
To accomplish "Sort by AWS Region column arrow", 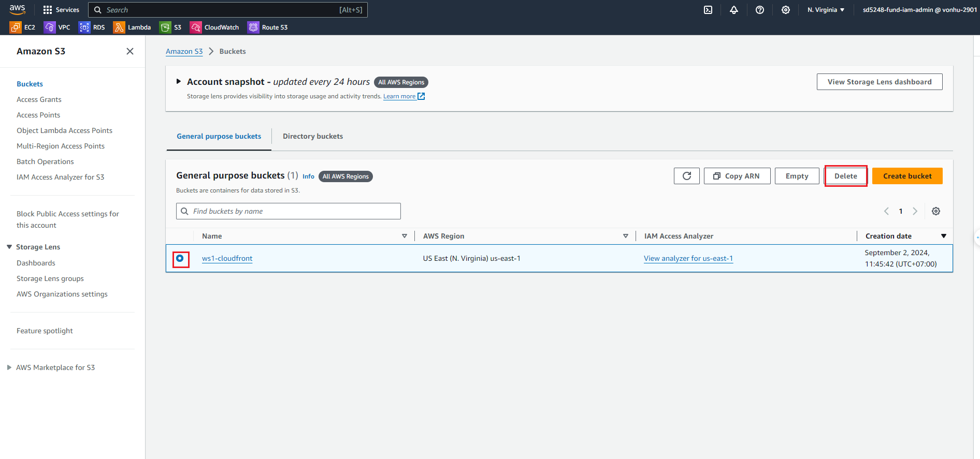I will pos(626,236).
